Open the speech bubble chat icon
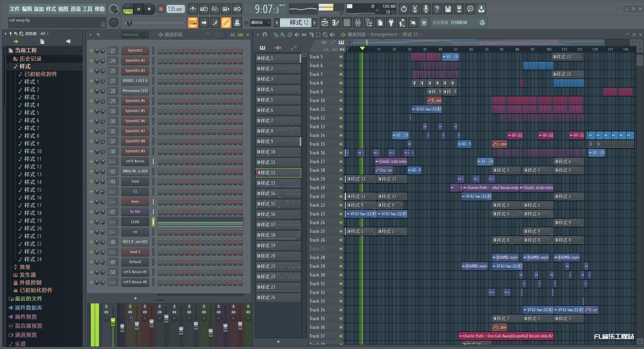 (470, 9)
